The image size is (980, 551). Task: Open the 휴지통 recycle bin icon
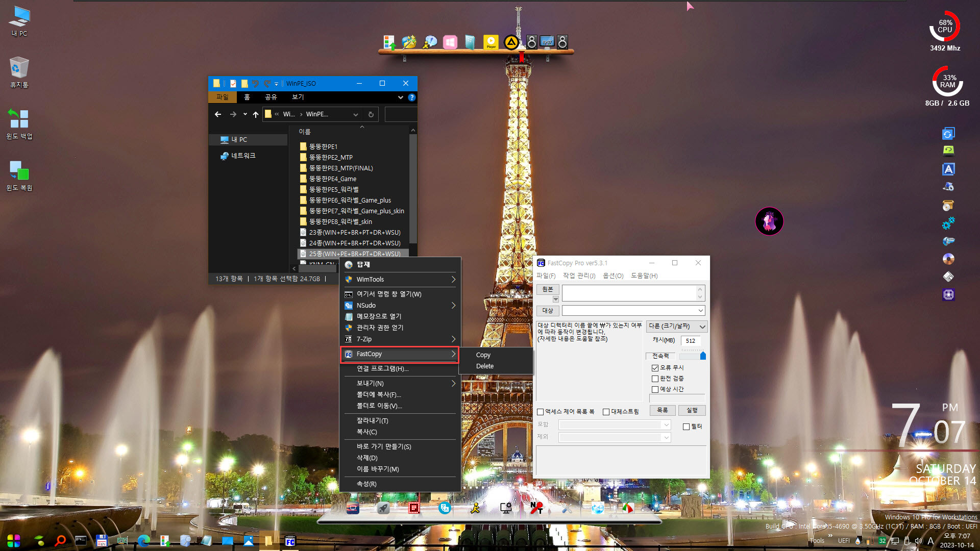coord(19,72)
